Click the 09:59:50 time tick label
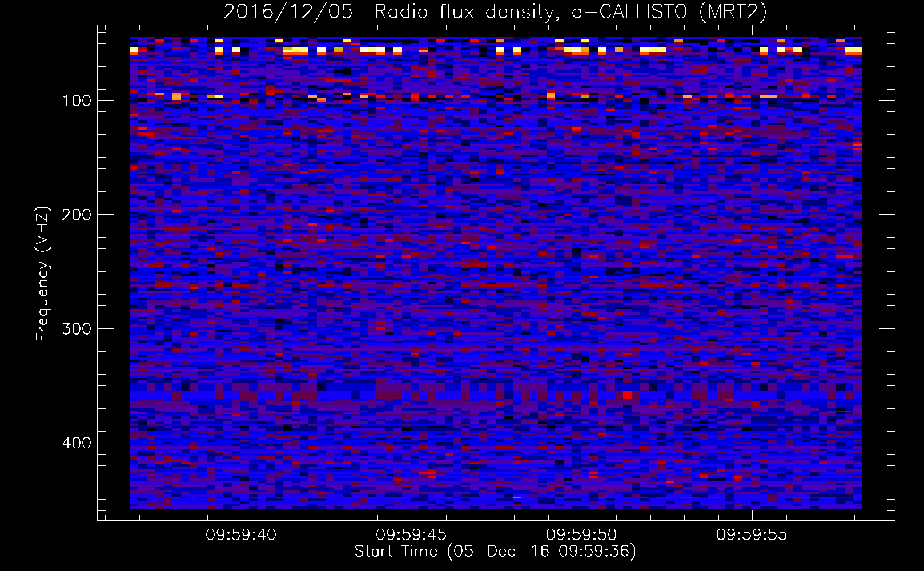The width and height of the screenshot is (924, 571). click(x=581, y=535)
